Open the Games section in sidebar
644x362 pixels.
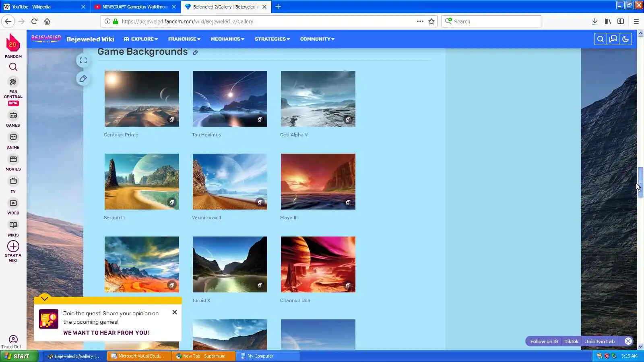[13, 119]
